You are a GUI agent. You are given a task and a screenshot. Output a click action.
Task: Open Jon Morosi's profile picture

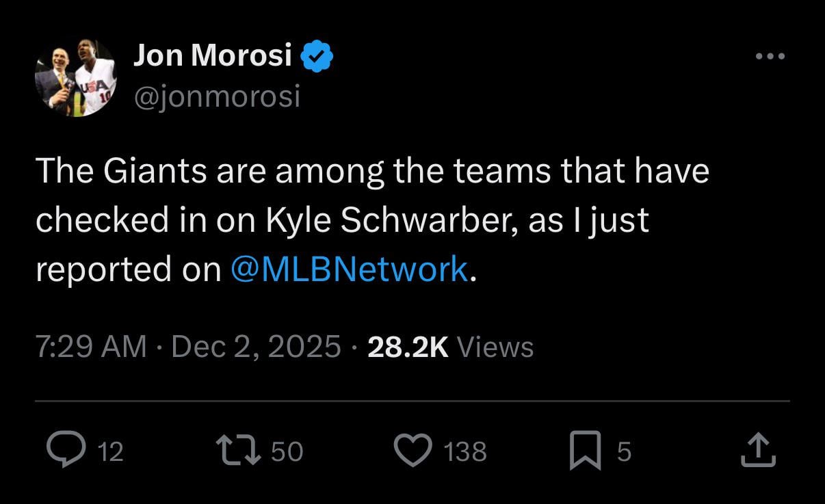click(75, 77)
